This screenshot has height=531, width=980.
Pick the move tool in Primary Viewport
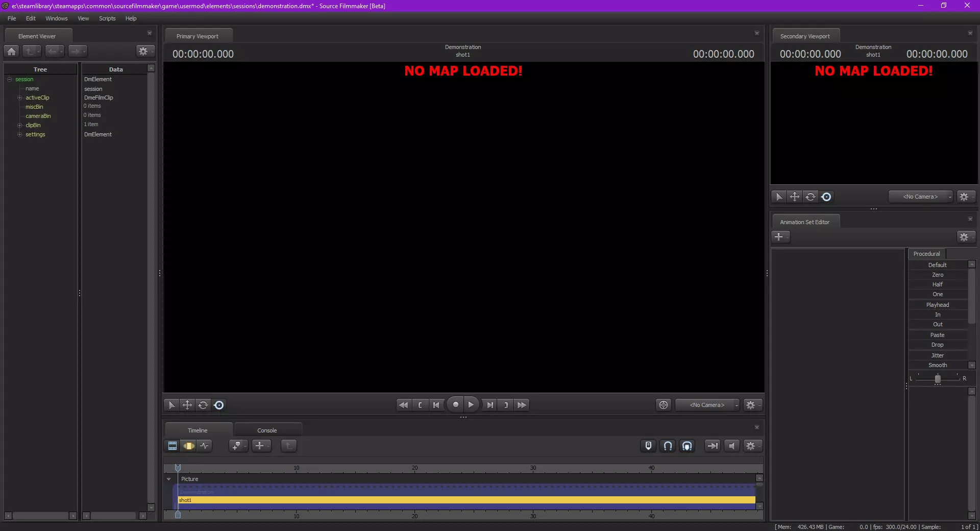click(x=187, y=405)
